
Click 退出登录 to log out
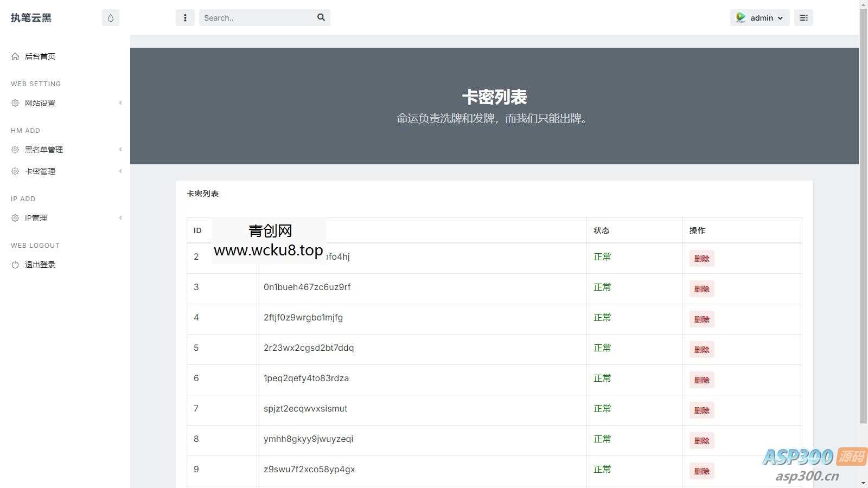(40, 265)
